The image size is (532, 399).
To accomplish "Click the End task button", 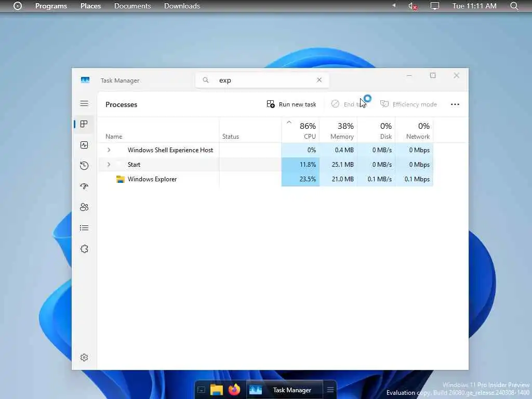I will coord(349,104).
